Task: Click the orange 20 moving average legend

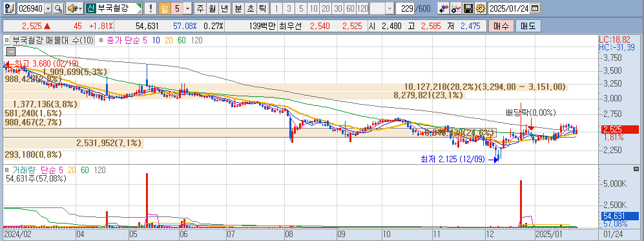Action: coord(169,40)
